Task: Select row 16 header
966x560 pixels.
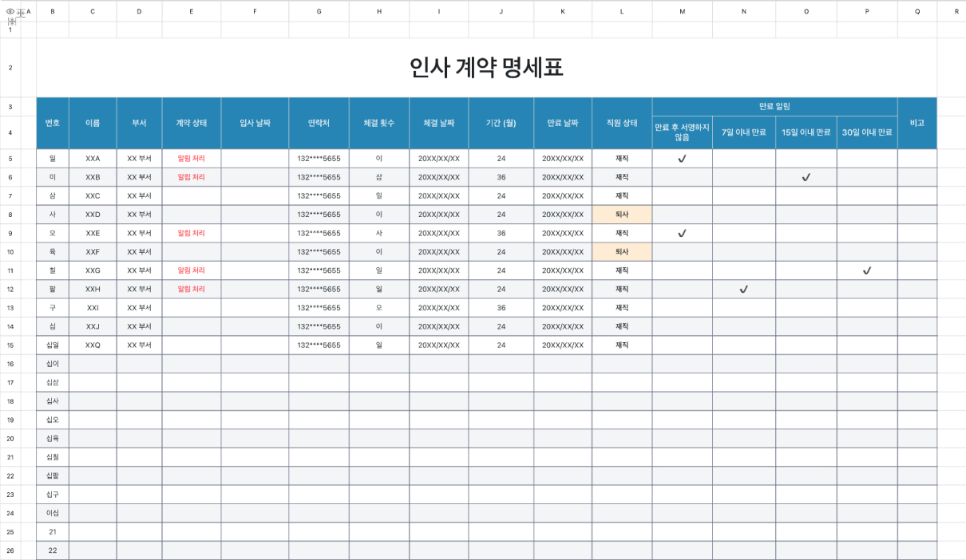Action: click(x=10, y=364)
